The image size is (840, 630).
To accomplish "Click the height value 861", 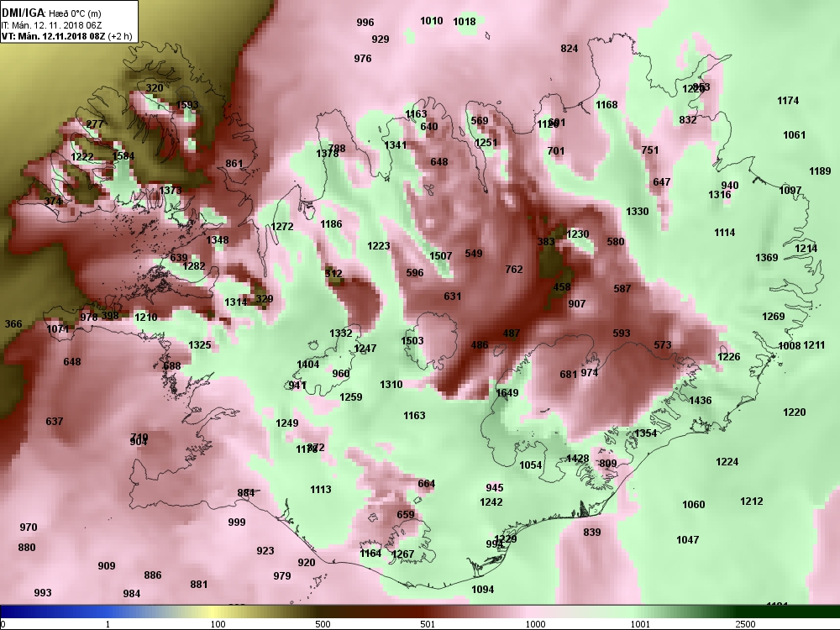I will pyautogui.click(x=234, y=164).
